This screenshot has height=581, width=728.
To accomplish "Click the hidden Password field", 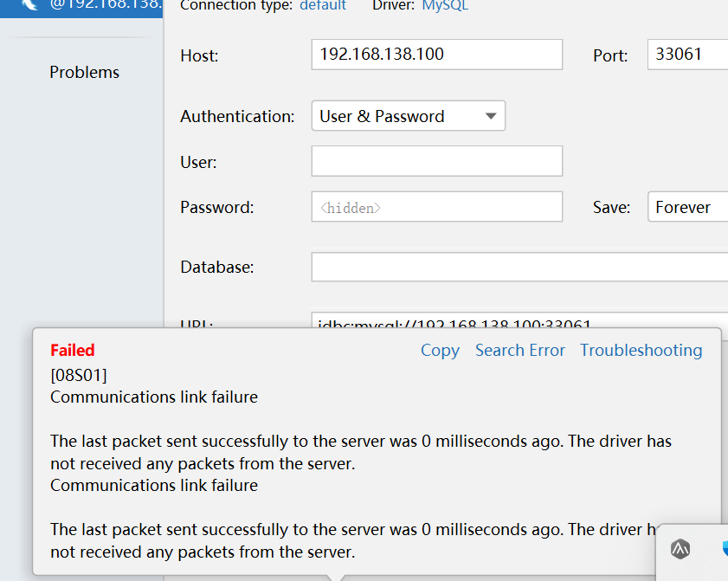I will (x=436, y=207).
